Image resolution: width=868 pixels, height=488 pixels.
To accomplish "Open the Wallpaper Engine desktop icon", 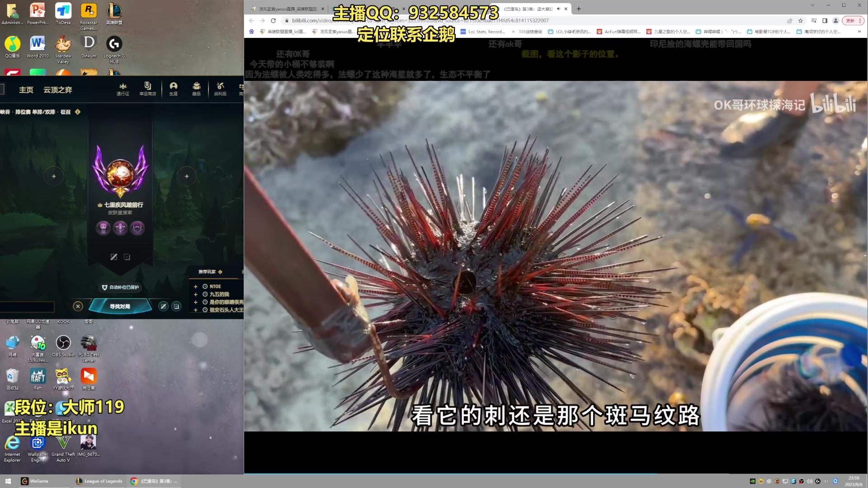I will [38, 449].
